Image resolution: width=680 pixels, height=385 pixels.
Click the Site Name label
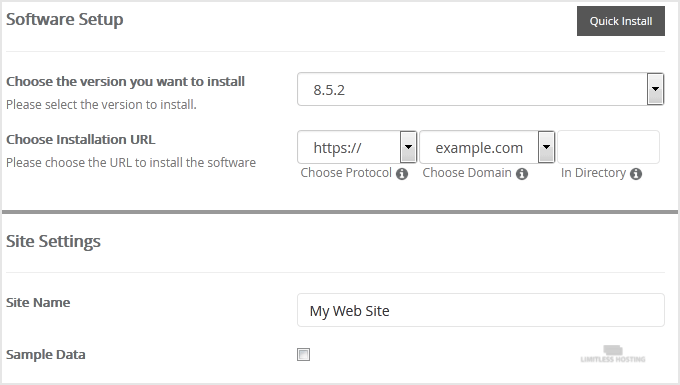38,302
